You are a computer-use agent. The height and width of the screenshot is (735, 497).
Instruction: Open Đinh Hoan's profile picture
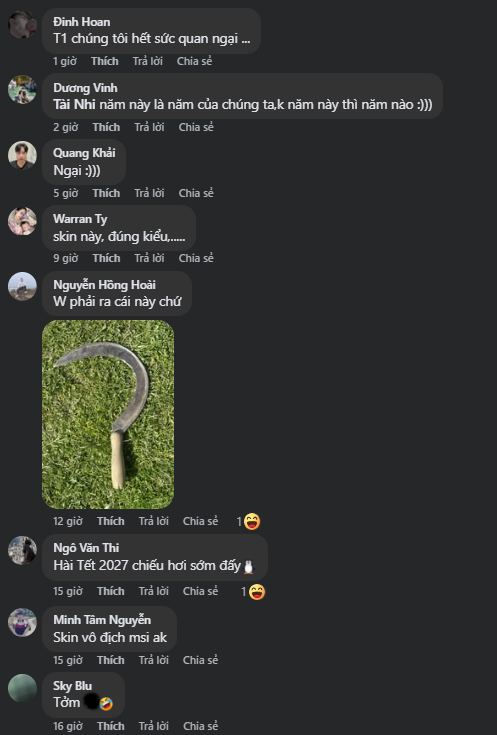(x=22, y=24)
